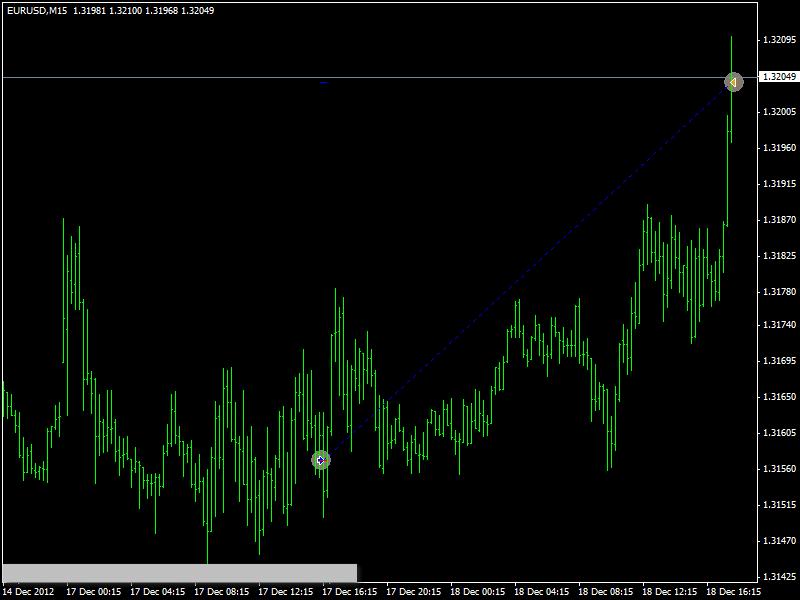The width and height of the screenshot is (800, 600).
Task: Click the 1.31695 price scale label
Action: pyautogui.click(x=779, y=361)
